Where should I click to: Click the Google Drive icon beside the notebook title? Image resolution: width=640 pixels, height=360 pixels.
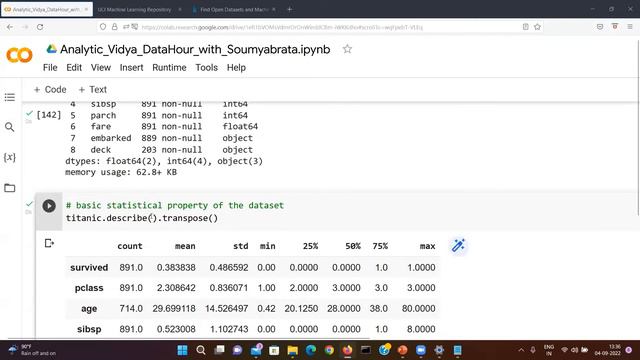pyautogui.click(x=51, y=49)
